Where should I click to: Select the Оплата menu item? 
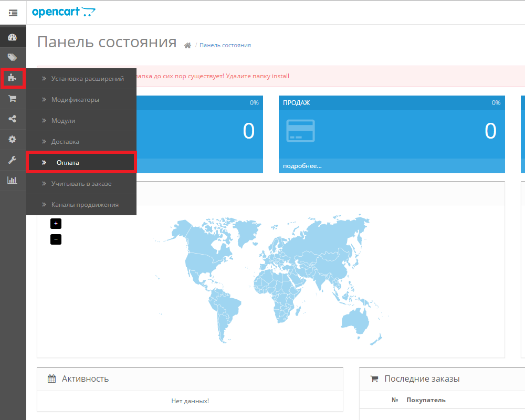pos(68,163)
